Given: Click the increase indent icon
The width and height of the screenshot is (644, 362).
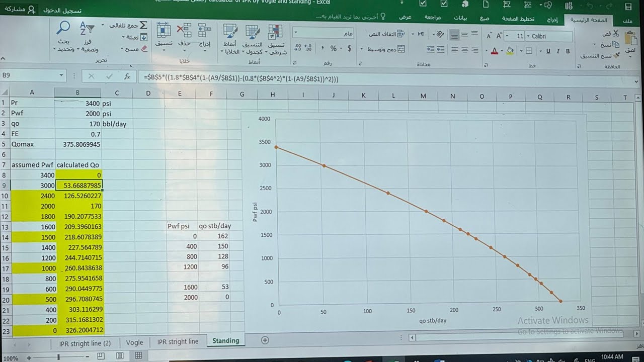Looking at the screenshot, I should click(430, 49).
